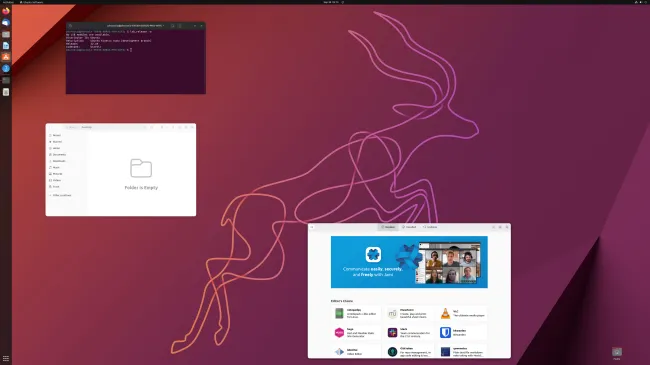Open the Help icon in the dock
The width and height of the screenshot is (650, 365).
click(x=6, y=68)
